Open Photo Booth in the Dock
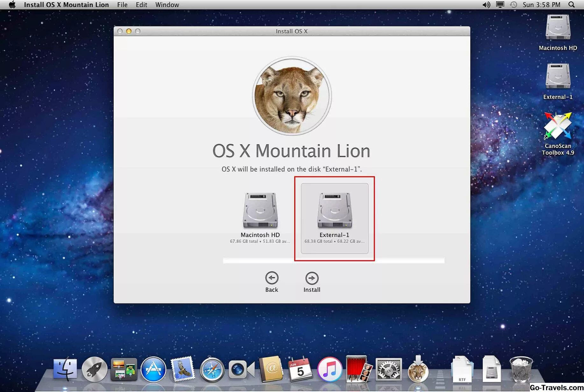The height and width of the screenshot is (392, 584). [x=359, y=369]
